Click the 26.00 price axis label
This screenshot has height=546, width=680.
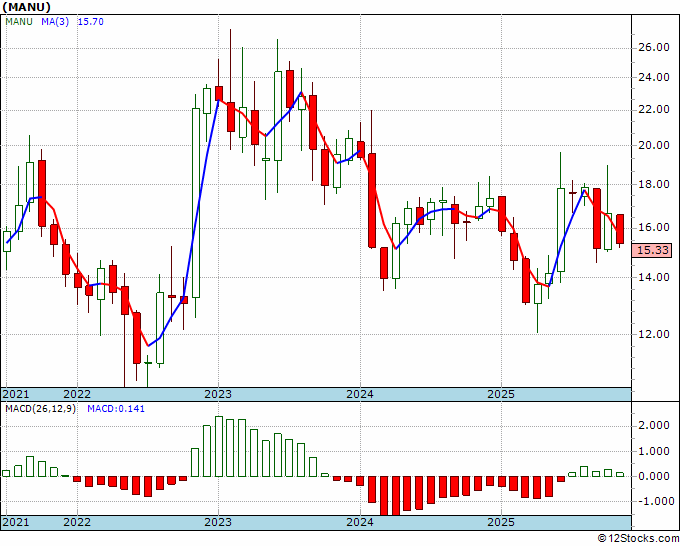[x=654, y=47]
